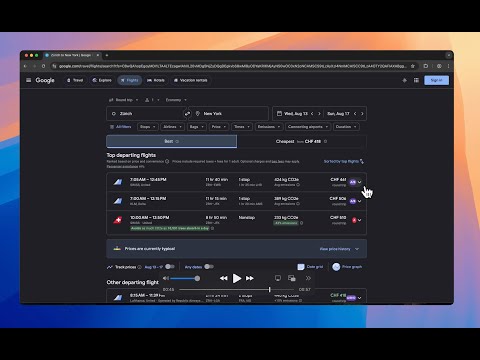480x360 pixels.
Task: Open the Emissions filter dropdown
Action: tap(269, 127)
